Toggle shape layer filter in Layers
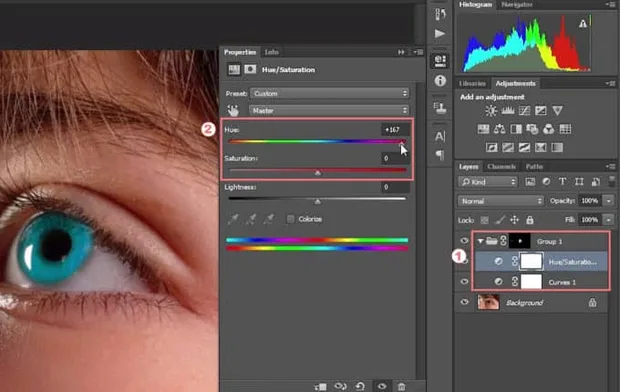This screenshot has height=392, width=620. 579,182
